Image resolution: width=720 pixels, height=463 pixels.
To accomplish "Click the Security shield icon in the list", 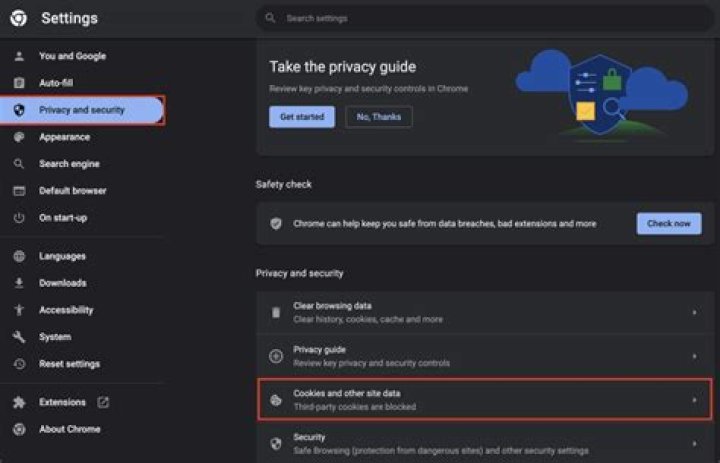I will click(276, 444).
